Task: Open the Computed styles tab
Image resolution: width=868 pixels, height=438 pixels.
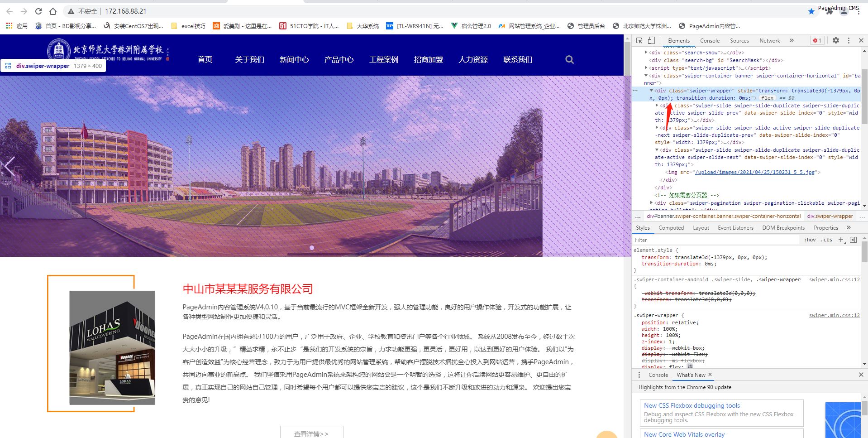Action: click(671, 227)
